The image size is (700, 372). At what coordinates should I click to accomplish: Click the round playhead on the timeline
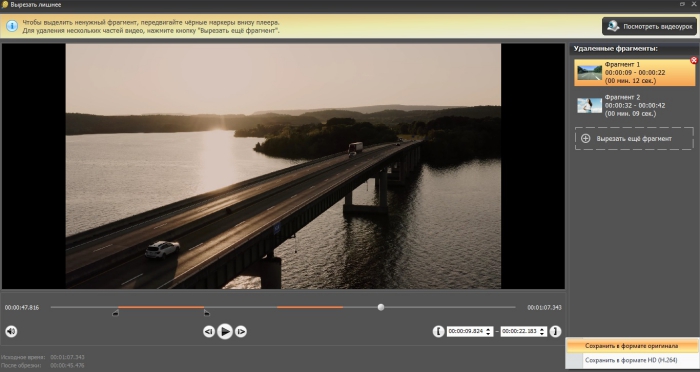tap(381, 307)
